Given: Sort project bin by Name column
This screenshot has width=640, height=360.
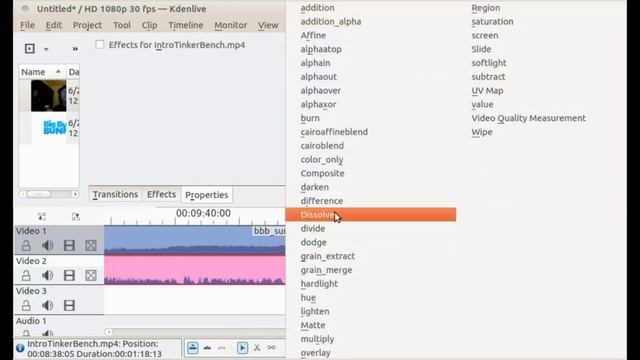Looking at the screenshot, I should 41,72.
